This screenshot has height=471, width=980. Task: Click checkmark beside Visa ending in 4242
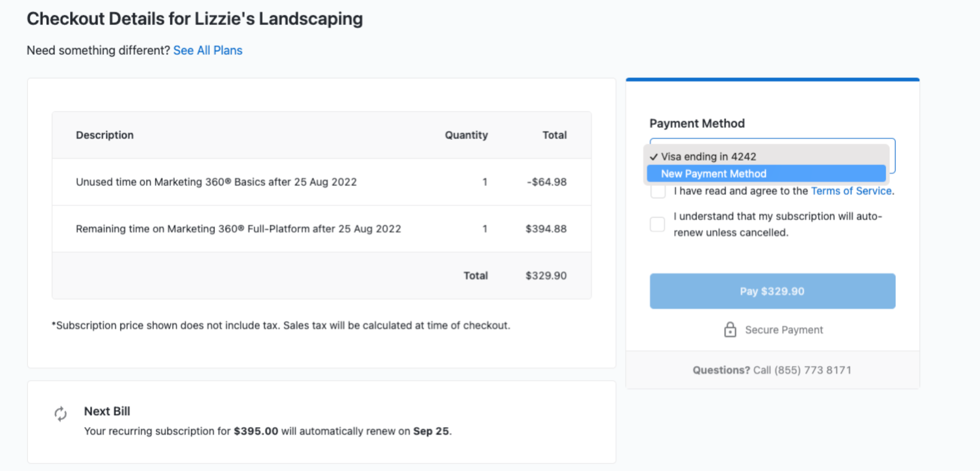click(x=653, y=157)
